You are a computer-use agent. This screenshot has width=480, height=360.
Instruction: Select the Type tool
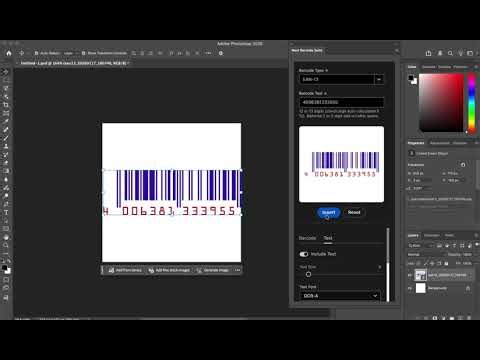pyautogui.click(x=6, y=212)
